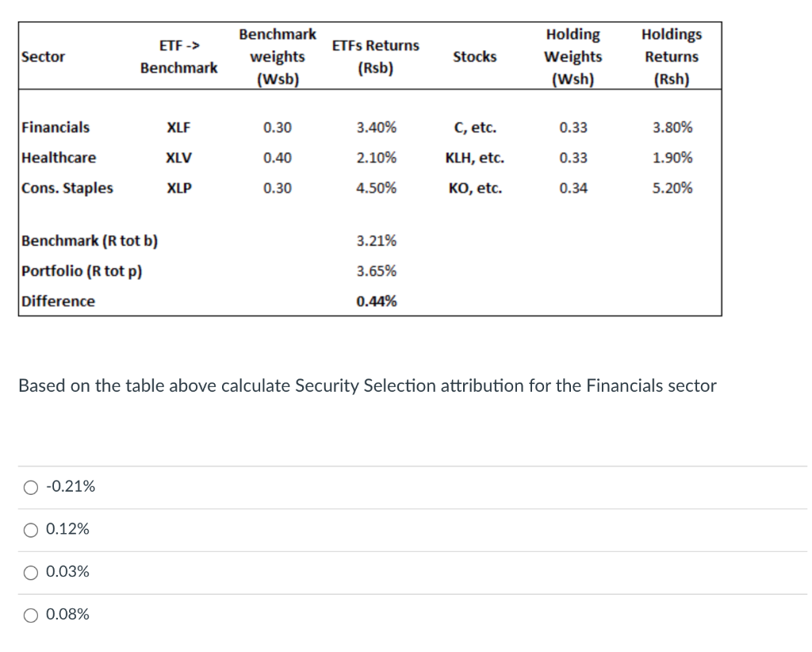The width and height of the screenshot is (812, 652).
Task: Choose the 0.03% radio button
Action: pyautogui.click(x=29, y=571)
